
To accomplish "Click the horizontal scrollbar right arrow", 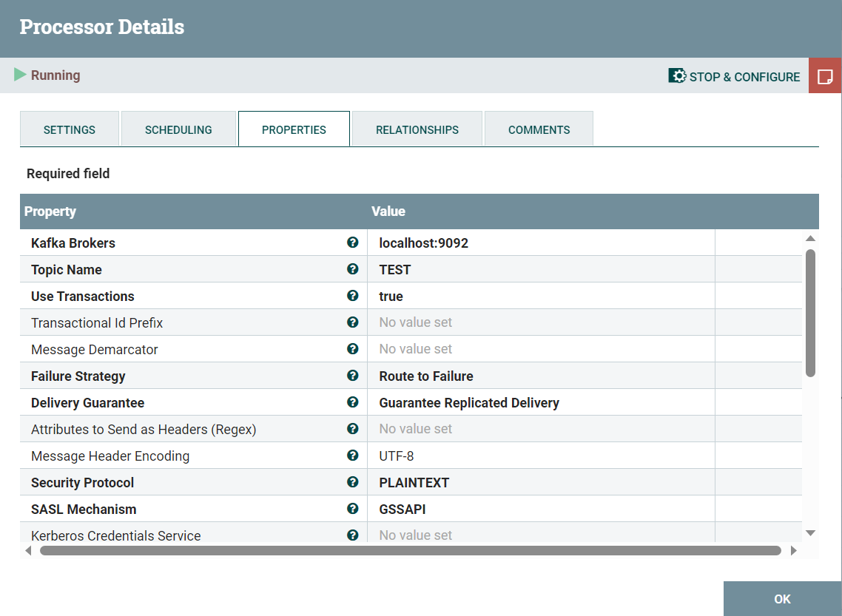I will [794, 550].
